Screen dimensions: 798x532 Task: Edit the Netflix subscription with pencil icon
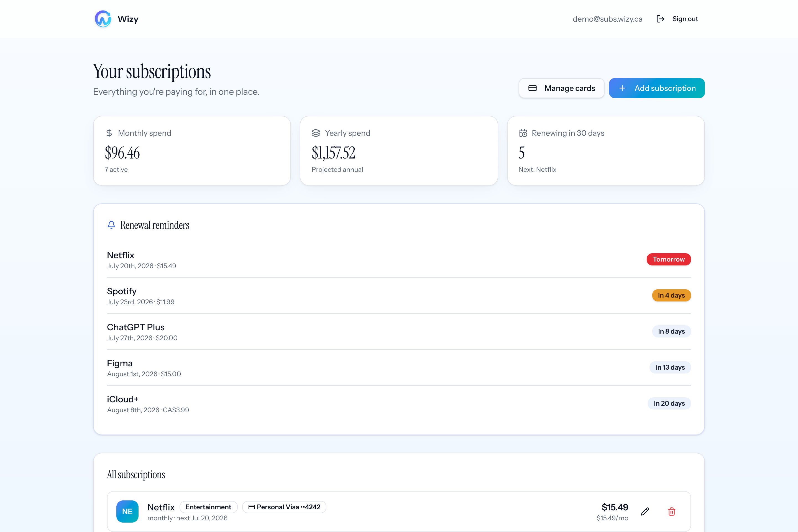point(645,511)
